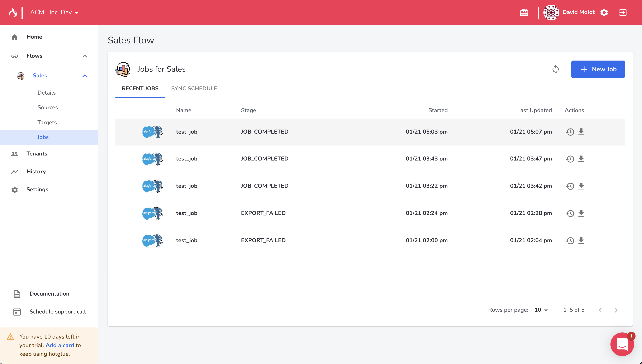Open Details under Sales
This screenshot has width=642, height=364.
pos(47,93)
